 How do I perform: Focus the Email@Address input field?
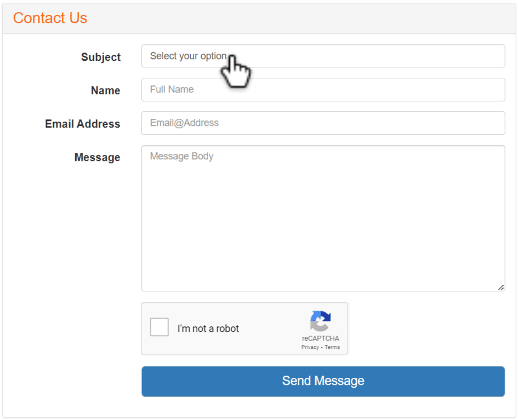pyautogui.click(x=323, y=123)
